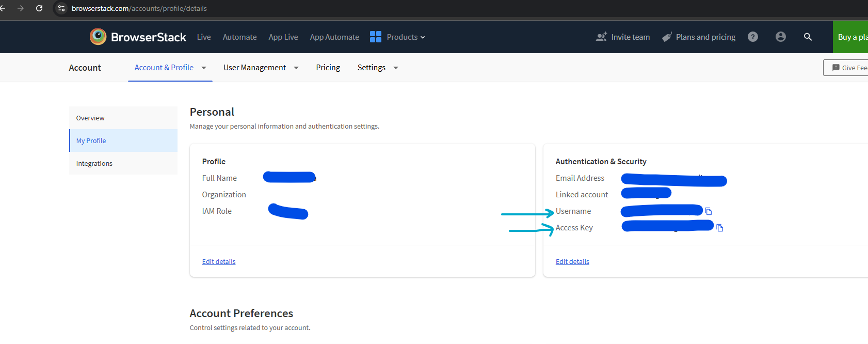Click the Invite team people icon
The height and width of the screenshot is (344, 868).
tap(601, 37)
